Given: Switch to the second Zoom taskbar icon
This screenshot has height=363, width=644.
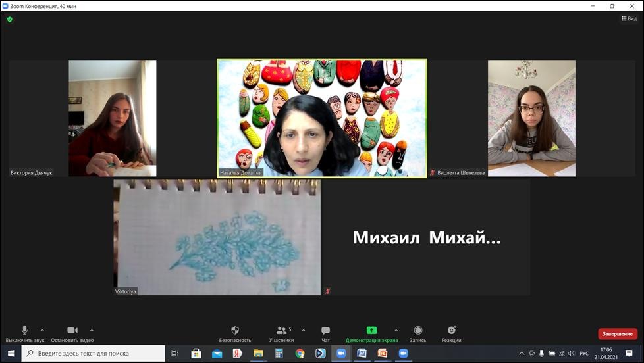Looking at the screenshot, I should coord(403,353).
